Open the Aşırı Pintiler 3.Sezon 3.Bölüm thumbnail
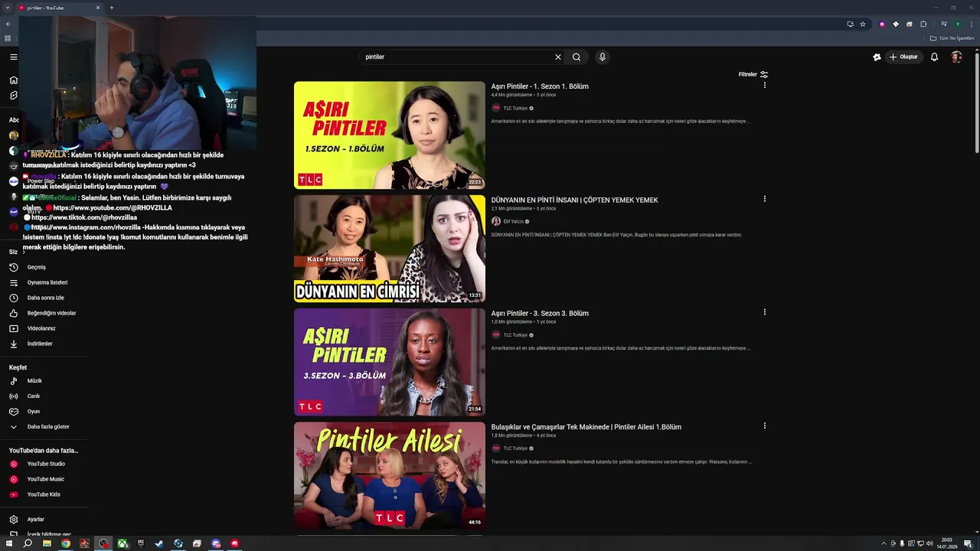Viewport: 980px width, 551px height. (390, 362)
